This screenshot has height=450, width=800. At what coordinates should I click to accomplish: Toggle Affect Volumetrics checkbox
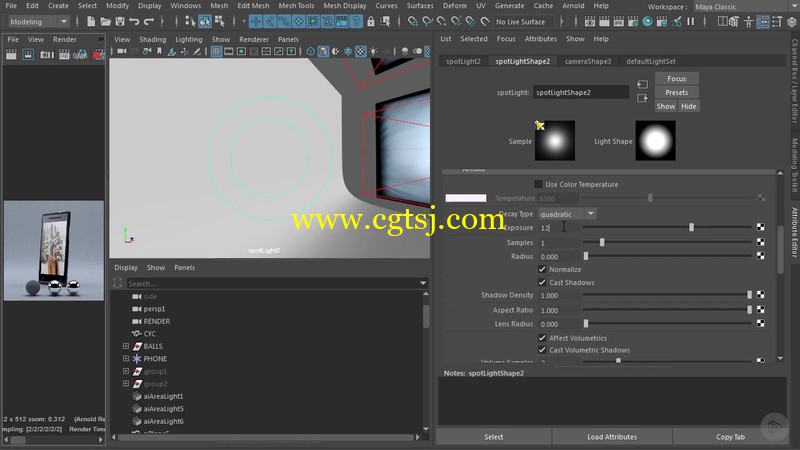[x=542, y=338]
